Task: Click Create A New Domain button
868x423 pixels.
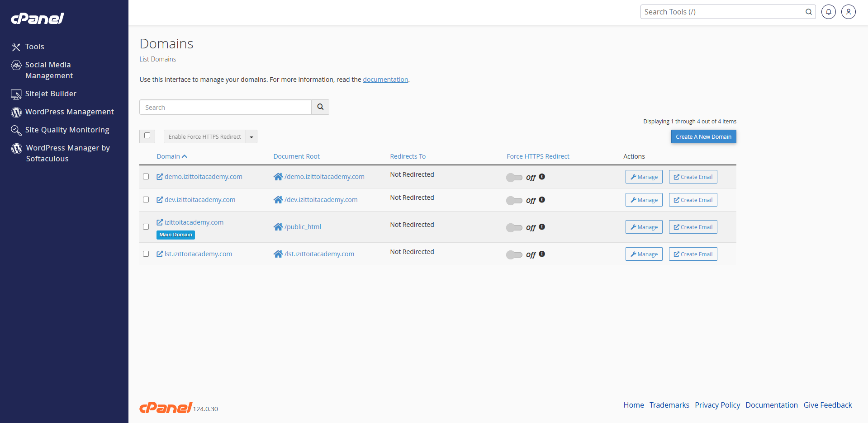Action: pyautogui.click(x=703, y=136)
